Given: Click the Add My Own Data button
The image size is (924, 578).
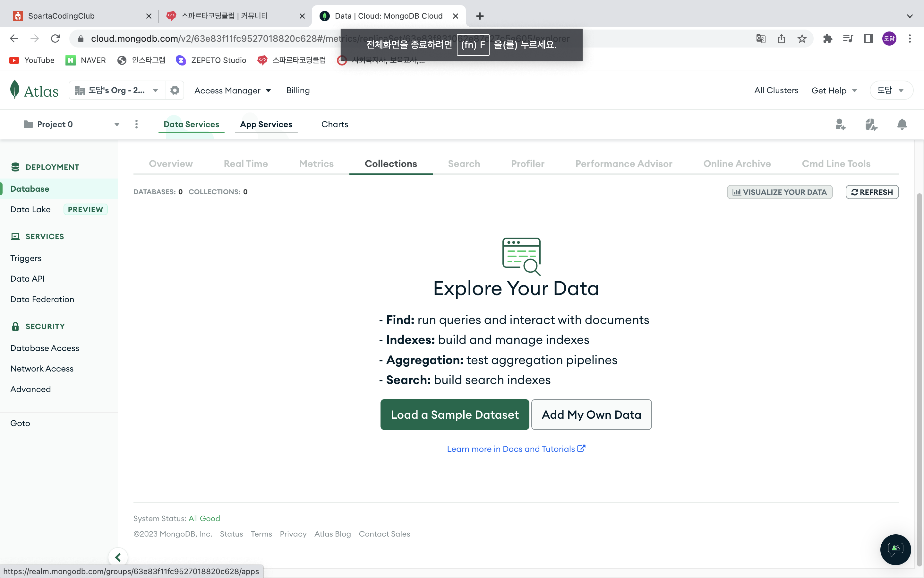Looking at the screenshot, I should pos(591,414).
